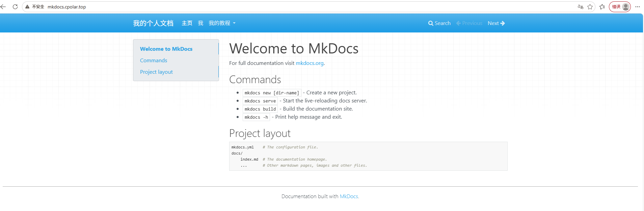Jump to Project layout in sidebar
This screenshot has height=211, width=644.
(156, 72)
